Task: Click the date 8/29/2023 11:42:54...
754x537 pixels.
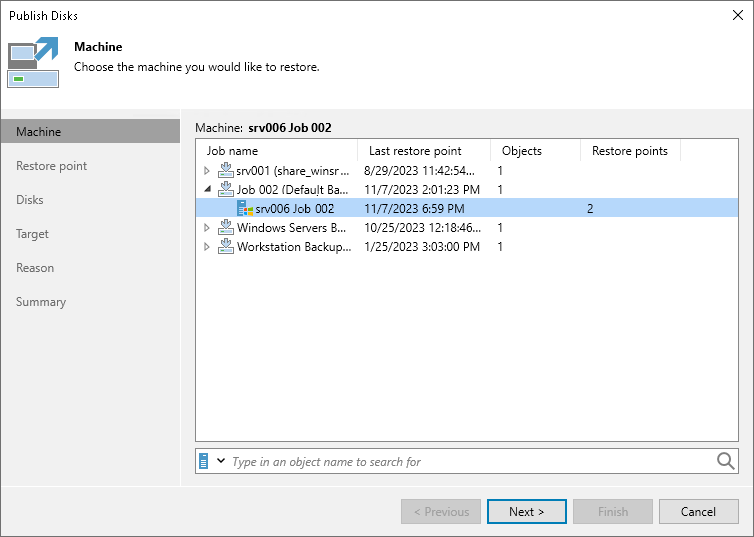Action: 419,170
